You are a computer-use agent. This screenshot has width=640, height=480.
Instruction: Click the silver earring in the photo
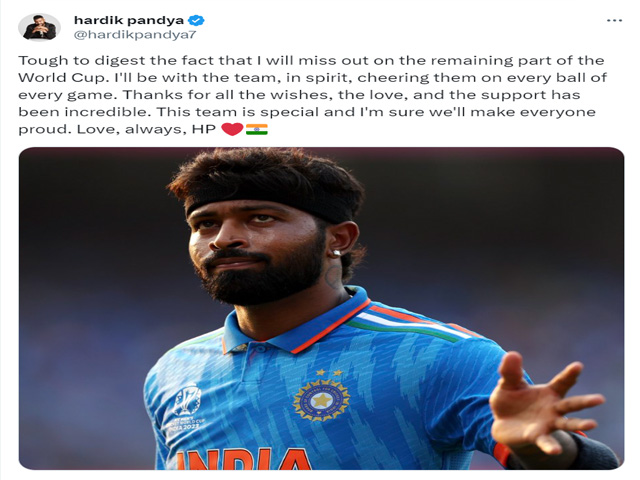pos(336,253)
